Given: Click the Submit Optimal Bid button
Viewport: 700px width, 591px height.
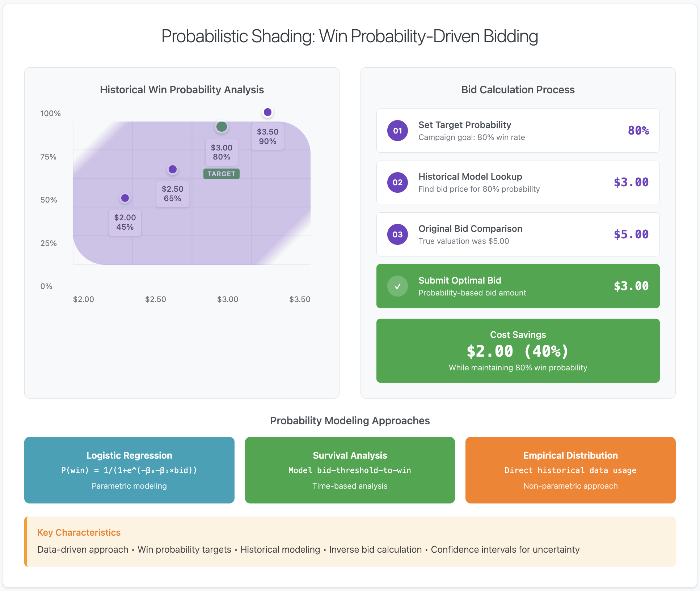Looking at the screenshot, I should (518, 286).
